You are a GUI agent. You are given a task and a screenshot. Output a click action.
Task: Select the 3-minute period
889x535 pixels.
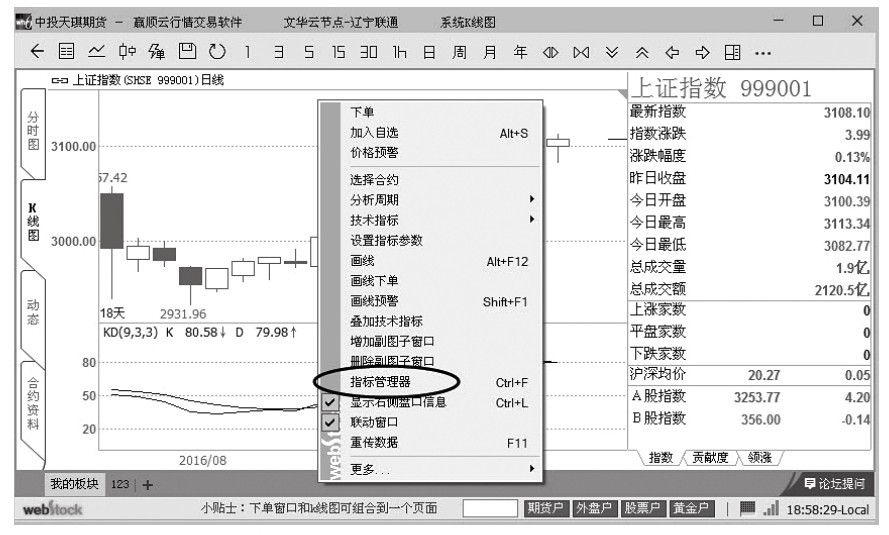pos(278,52)
